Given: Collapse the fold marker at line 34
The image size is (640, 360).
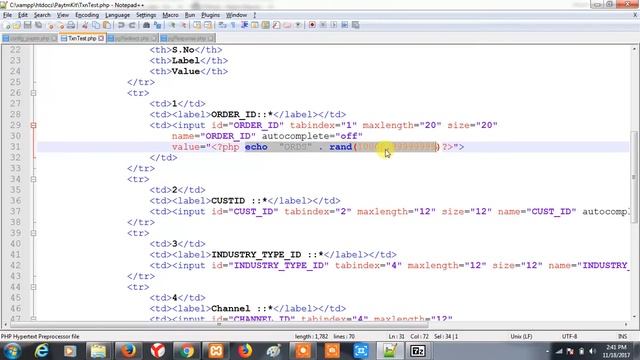Looking at the screenshot, I should point(33,179).
